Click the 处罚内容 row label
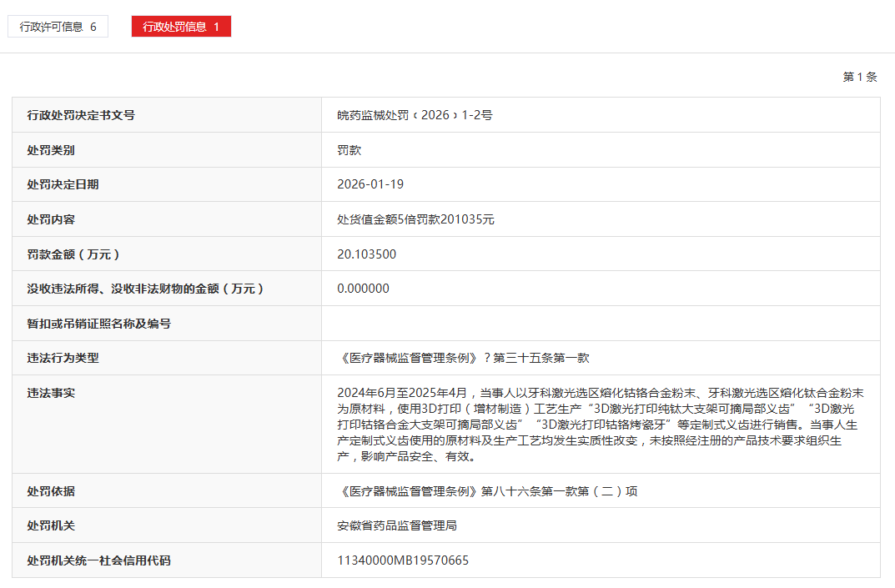Viewport: 895px width, 588px height. tap(51, 220)
